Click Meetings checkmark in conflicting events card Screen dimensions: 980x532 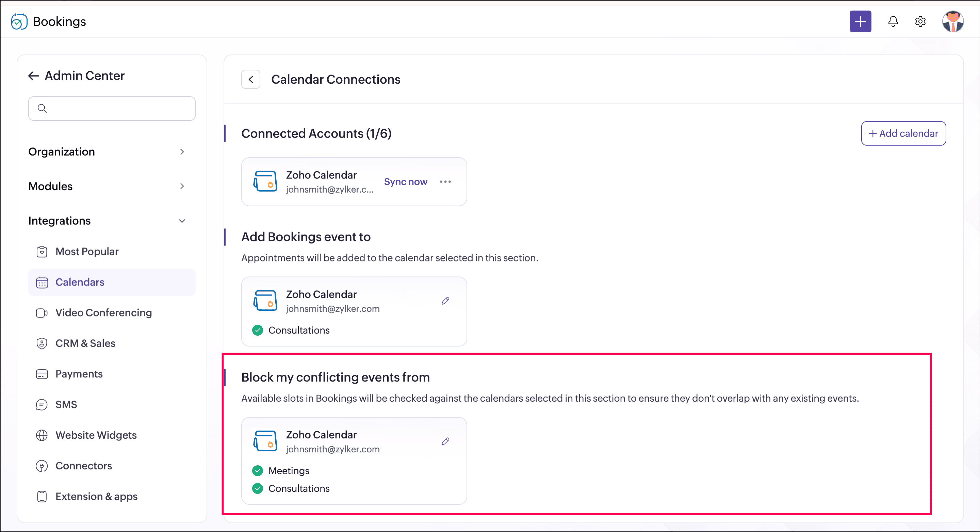[258, 471]
